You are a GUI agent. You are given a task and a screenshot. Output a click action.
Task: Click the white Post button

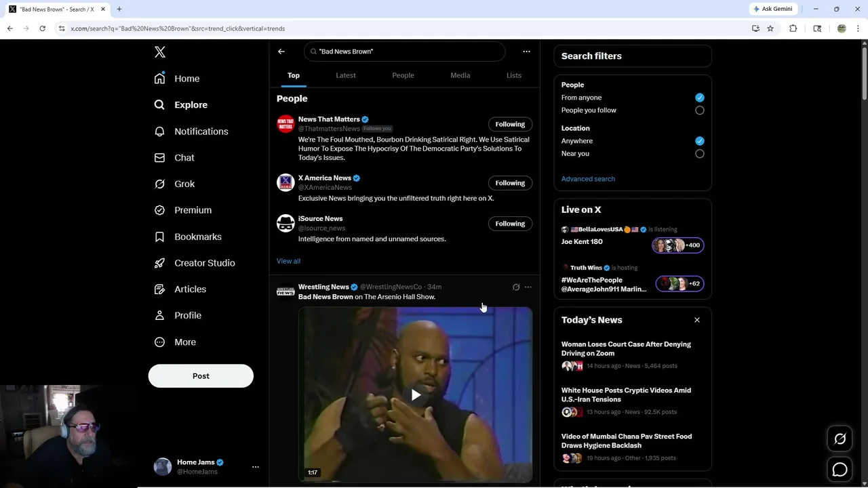(x=201, y=376)
